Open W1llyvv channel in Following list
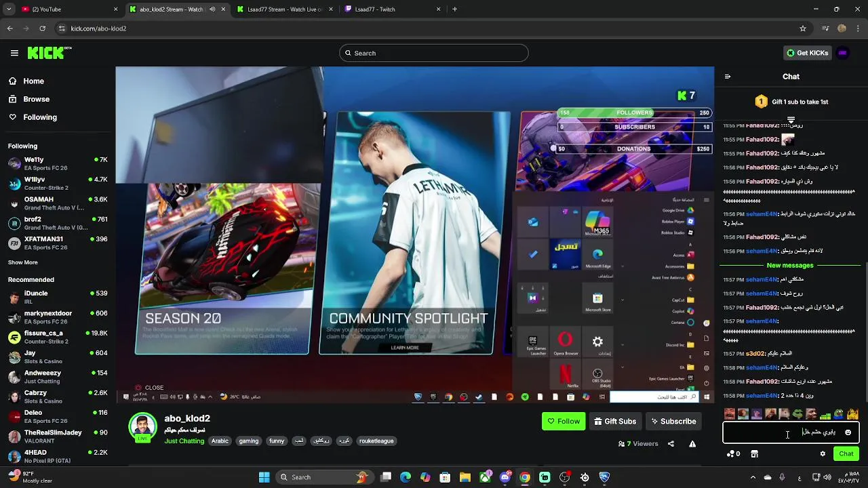 (58, 183)
